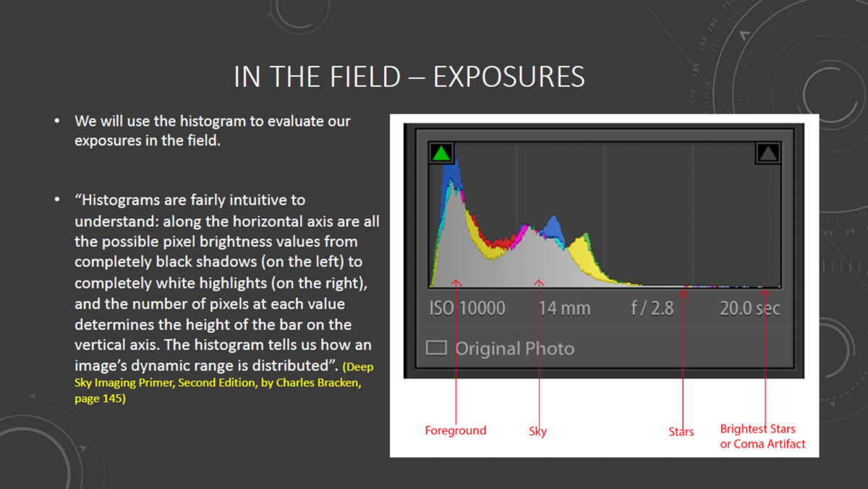Click the histogram graph area
This screenshot has width=868, height=489.
click(605, 215)
